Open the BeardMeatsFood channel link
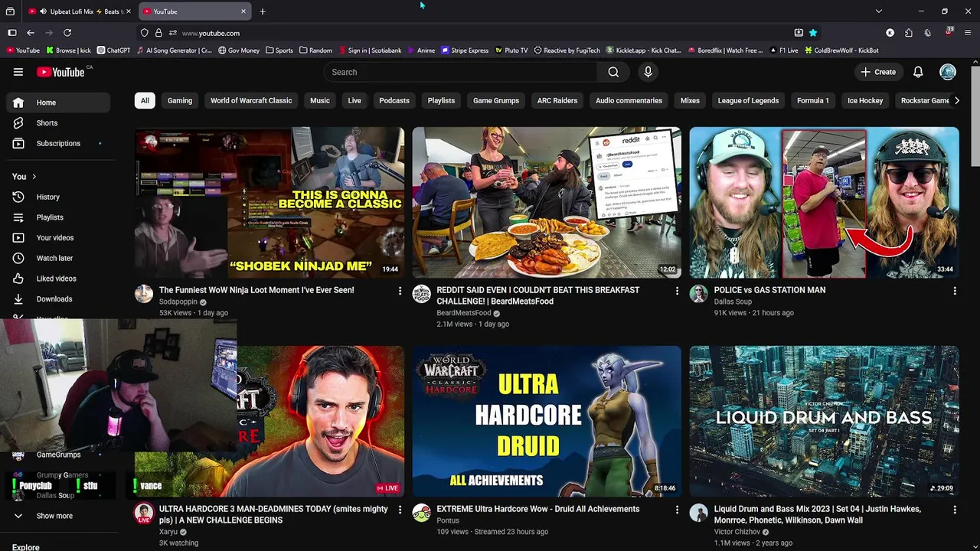The width and height of the screenshot is (980, 551). [x=464, y=313]
